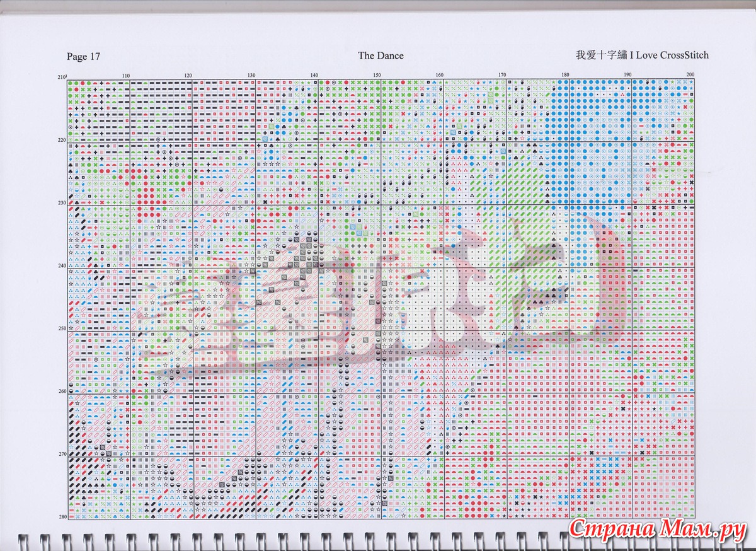
Task: Click row number 260 on left ruler
Action: coord(61,391)
